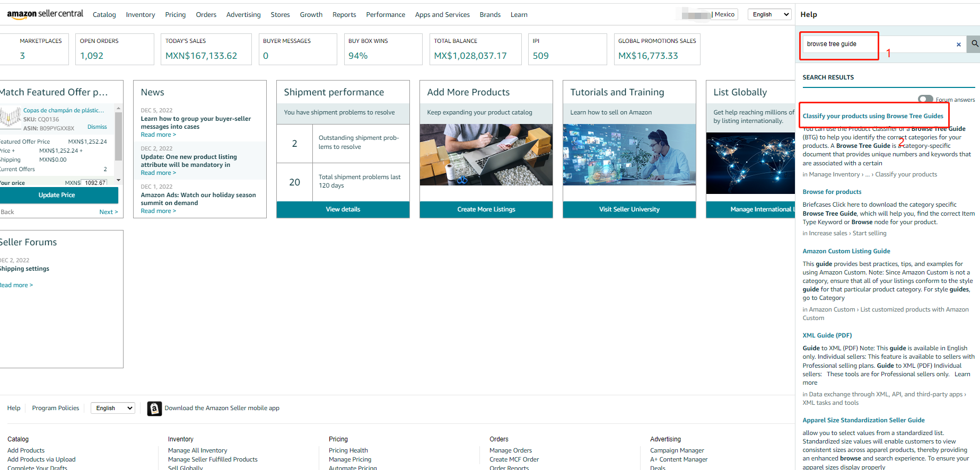Open the Pricing menu
Viewport: 980px width, 470px height.
tap(176, 15)
